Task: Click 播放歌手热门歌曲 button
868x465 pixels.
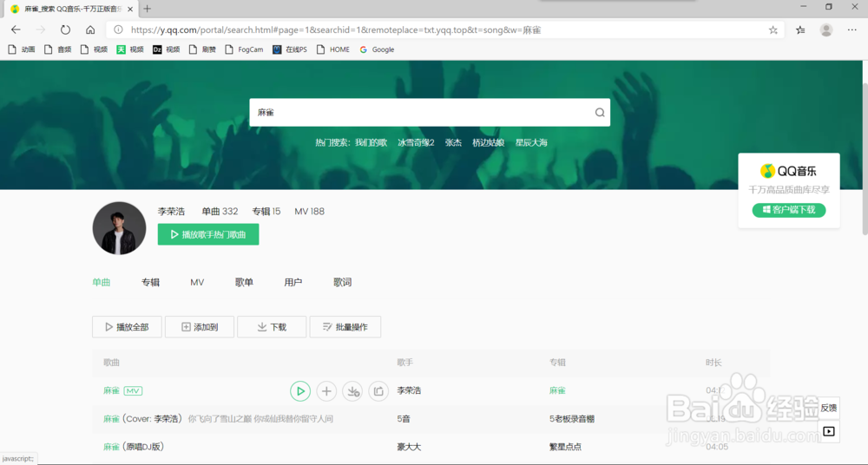Action: click(x=208, y=234)
